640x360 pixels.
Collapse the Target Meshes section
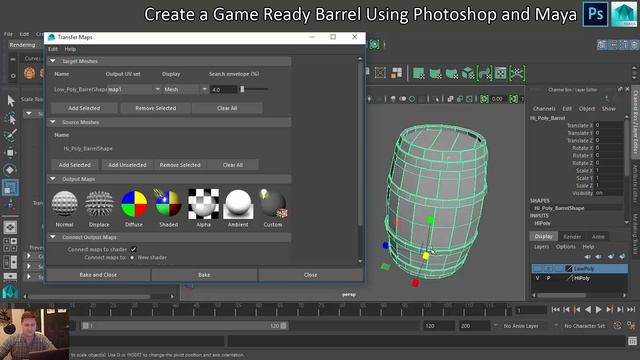click(x=53, y=61)
